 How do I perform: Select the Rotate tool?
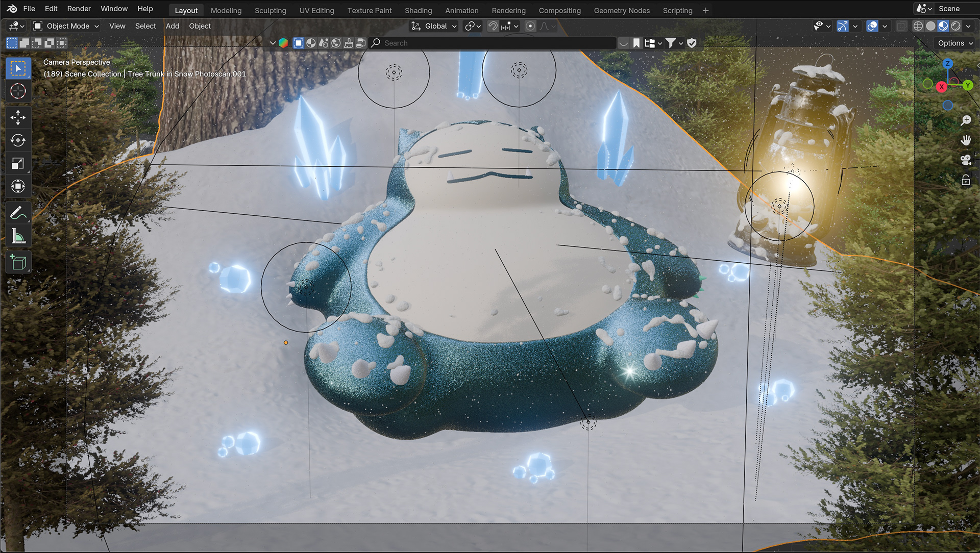[x=18, y=140]
